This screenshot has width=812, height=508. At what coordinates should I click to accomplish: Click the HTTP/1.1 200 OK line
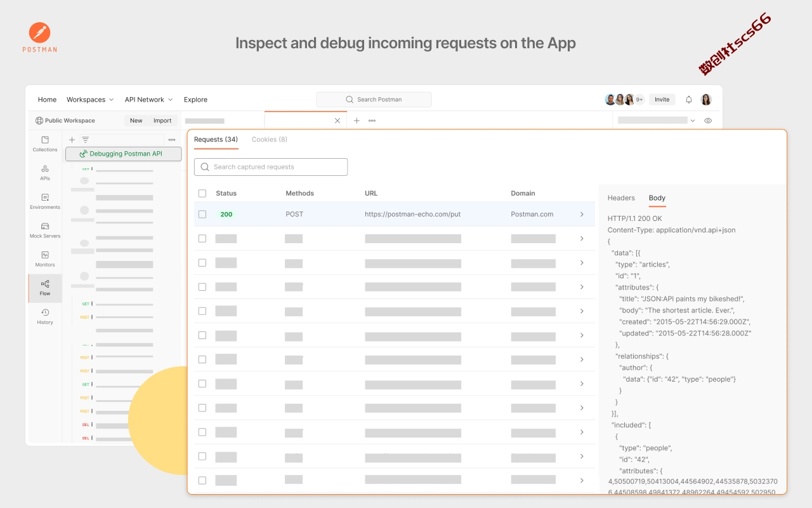[x=635, y=218]
